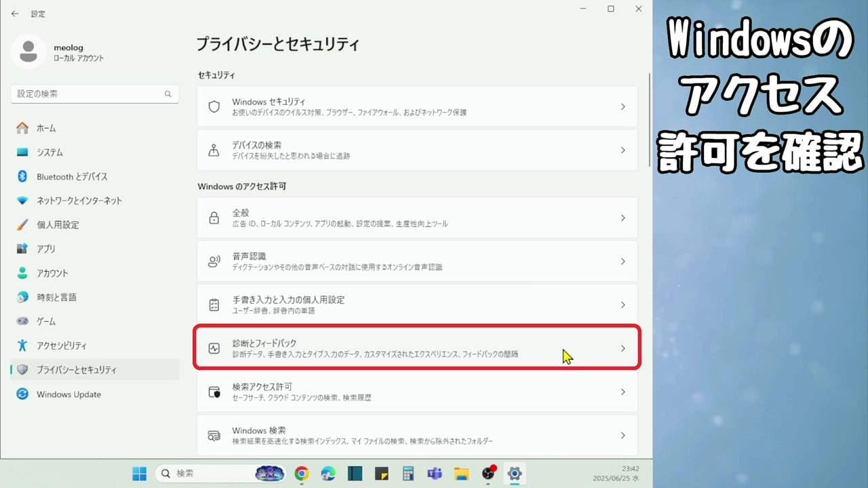The image size is (868, 488).
Task: Click the 個人用設定 paintbrush icon
Action: point(22,224)
